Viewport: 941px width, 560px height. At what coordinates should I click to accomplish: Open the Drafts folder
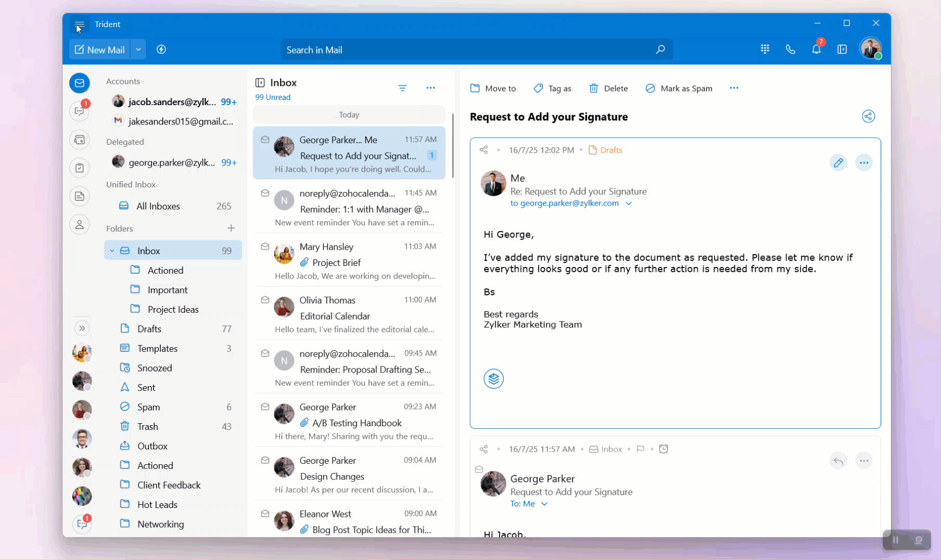pos(174,329)
